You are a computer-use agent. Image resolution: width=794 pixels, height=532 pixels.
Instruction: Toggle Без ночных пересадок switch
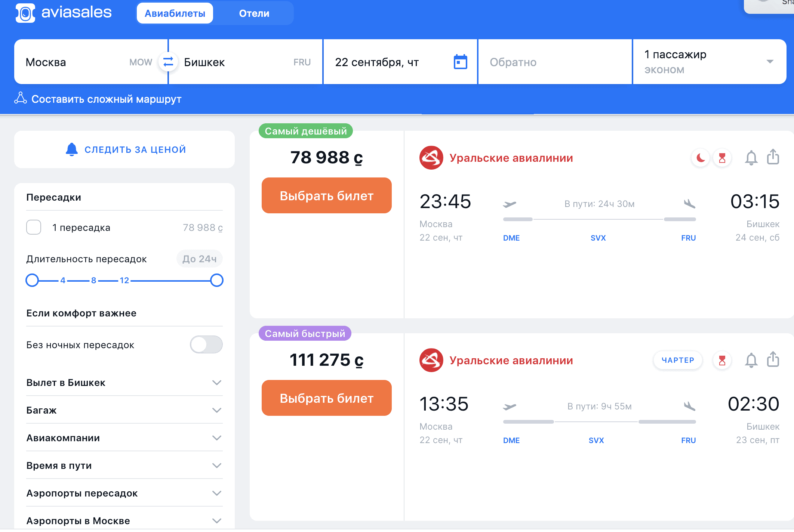tap(206, 344)
